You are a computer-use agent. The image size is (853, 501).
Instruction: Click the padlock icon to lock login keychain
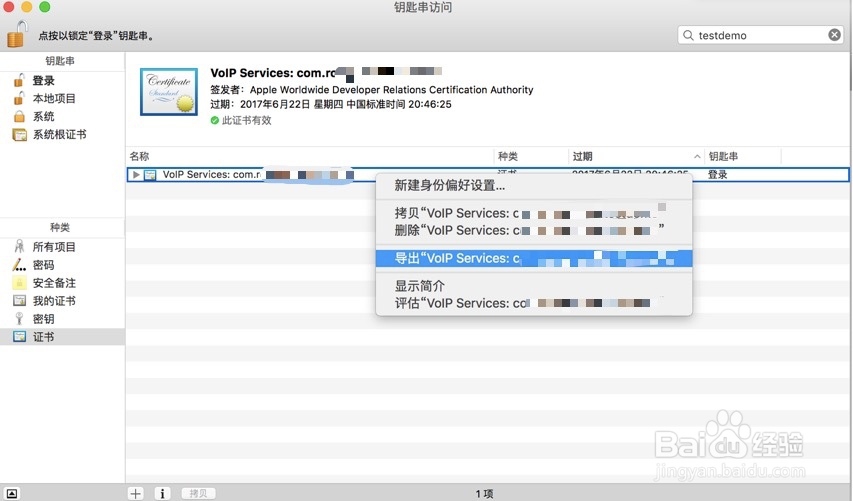coord(16,34)
